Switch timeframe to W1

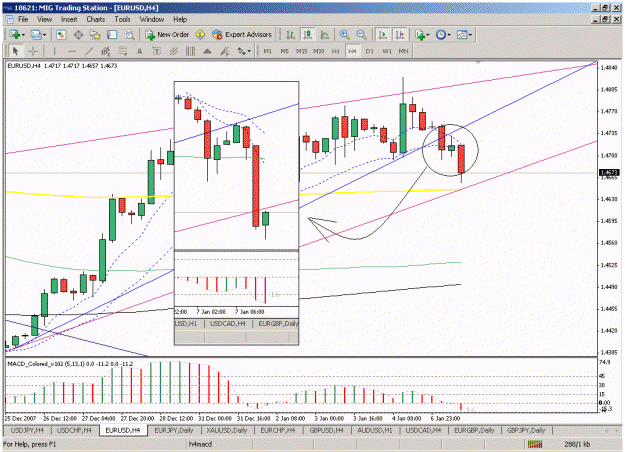pyautogui.click(x=387, y=51)
